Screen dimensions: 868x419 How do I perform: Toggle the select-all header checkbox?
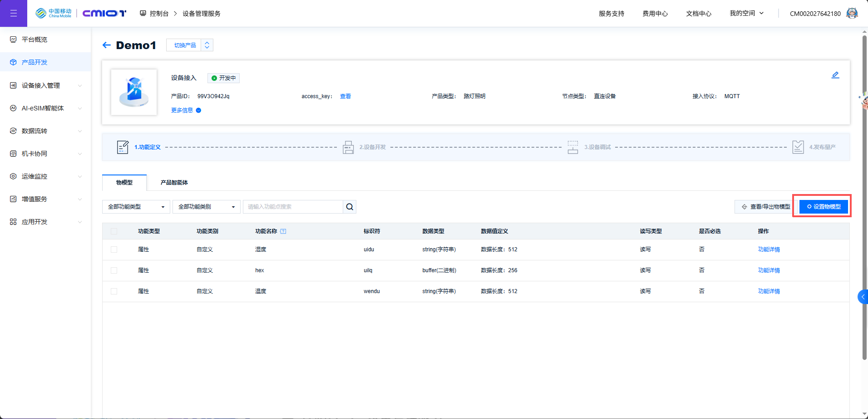[114, 231]
